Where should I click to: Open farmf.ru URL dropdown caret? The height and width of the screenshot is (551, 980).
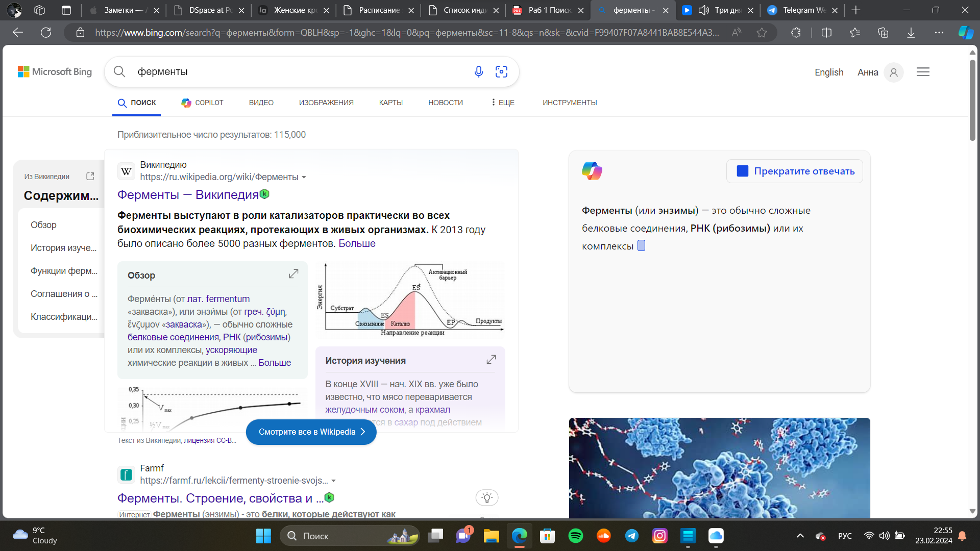[x=333, y=481]
